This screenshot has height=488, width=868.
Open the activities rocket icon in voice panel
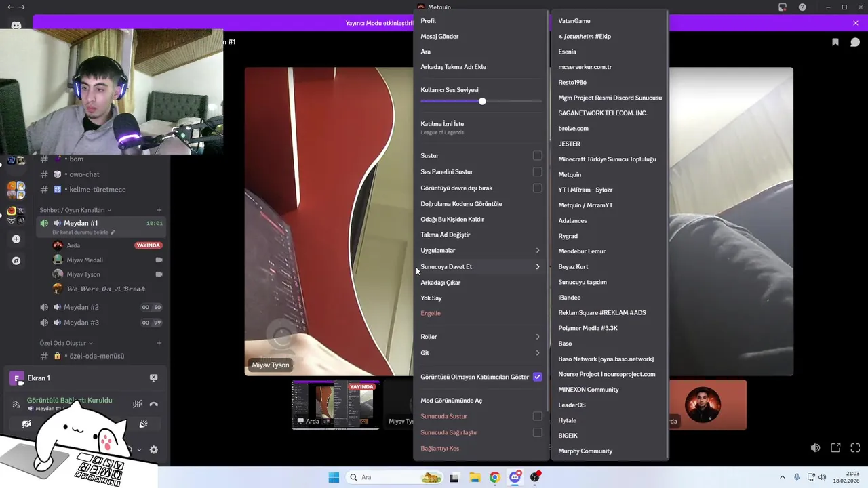point(143,424)
